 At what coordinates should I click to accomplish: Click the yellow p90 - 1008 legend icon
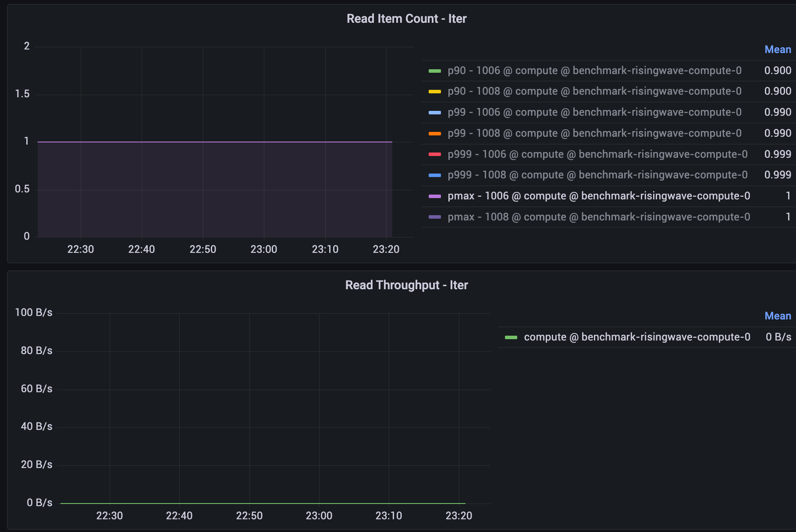(x=434, y=91)
